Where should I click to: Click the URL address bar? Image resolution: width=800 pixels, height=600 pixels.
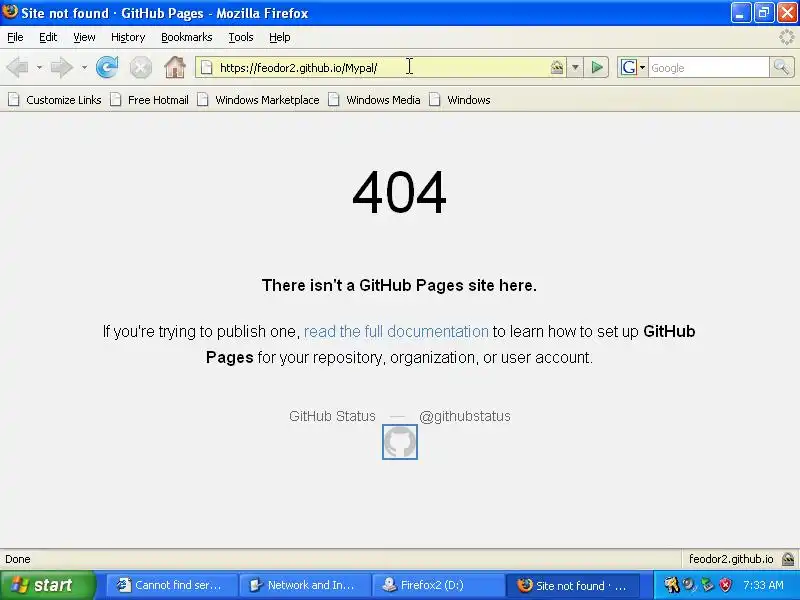coord(380,67)
